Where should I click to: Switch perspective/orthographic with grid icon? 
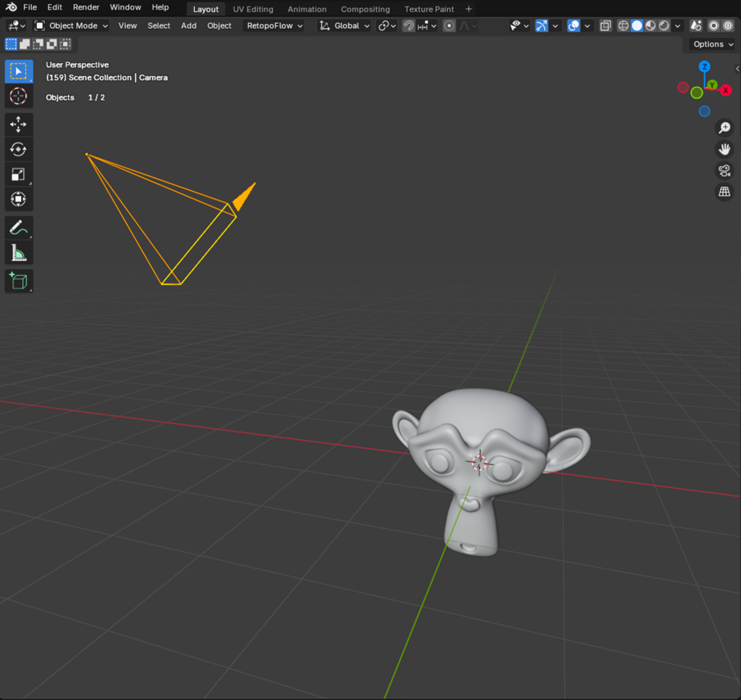point(724,192)
